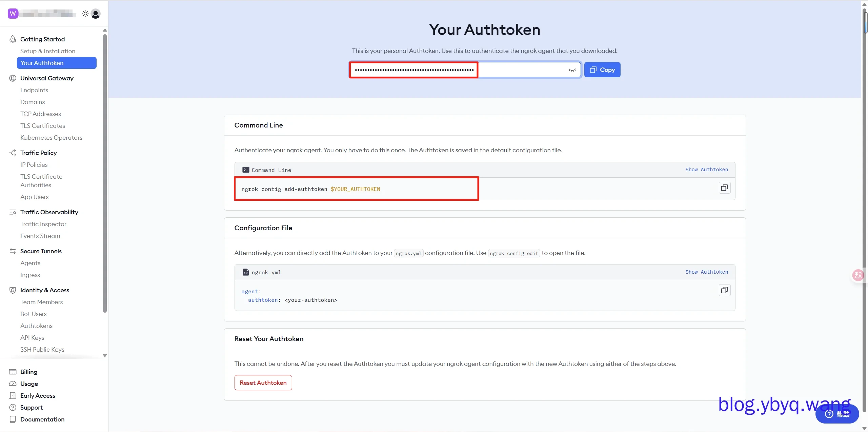Click the ngrok.yml file icon

[x=246, y=272]
